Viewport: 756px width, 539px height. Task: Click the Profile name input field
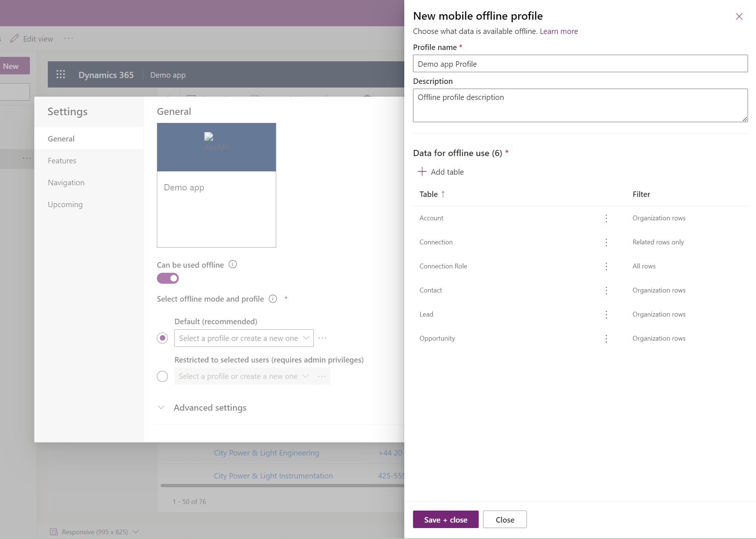[580, 63]
